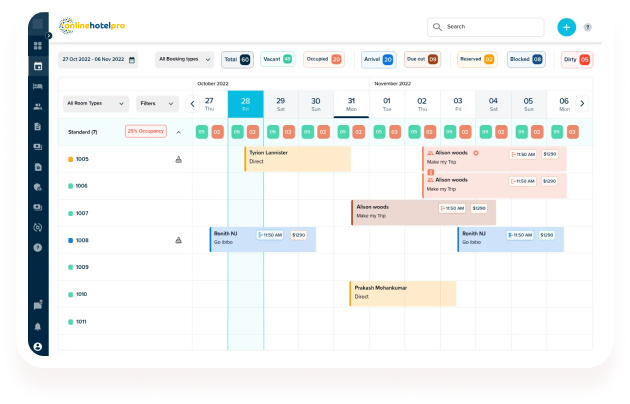The image size is (630, 404).
Task: Click the blue plus add button
Action: point(567,27)
